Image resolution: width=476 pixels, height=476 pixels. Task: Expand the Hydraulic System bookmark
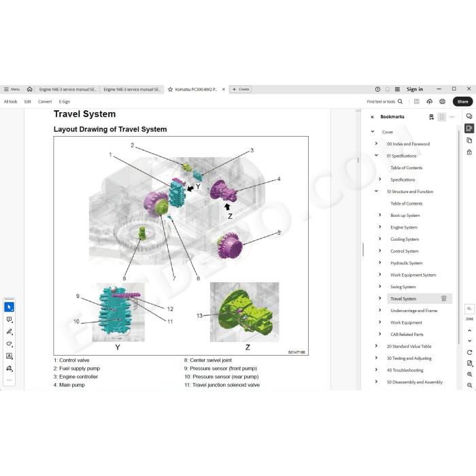(x=380, y=262)
